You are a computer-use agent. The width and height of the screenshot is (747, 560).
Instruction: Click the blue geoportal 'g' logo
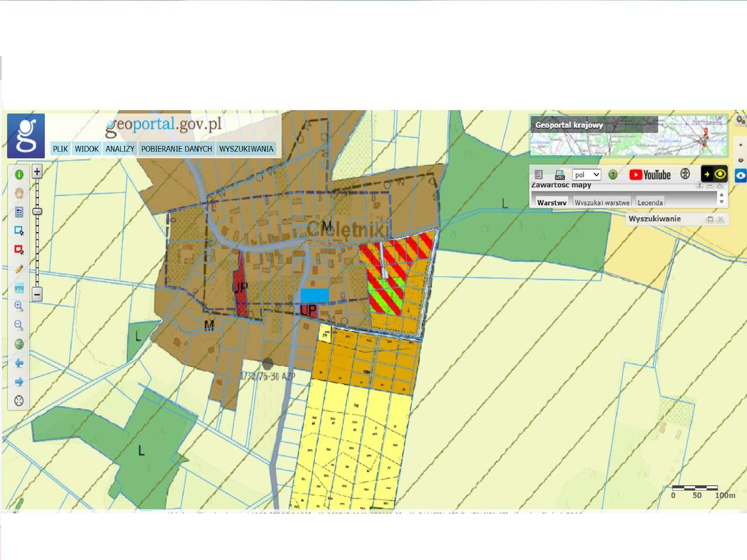26,135
